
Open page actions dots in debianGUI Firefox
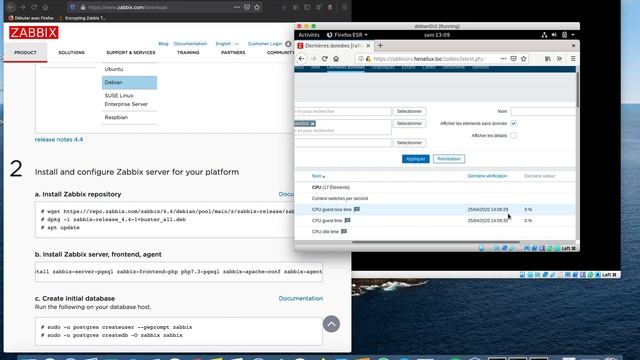pos(503,59)
